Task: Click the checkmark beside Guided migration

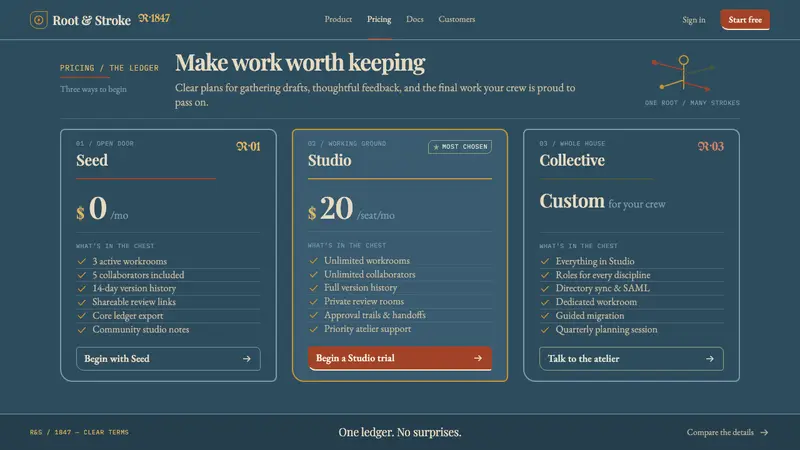Action: click(x=545, y=316)
